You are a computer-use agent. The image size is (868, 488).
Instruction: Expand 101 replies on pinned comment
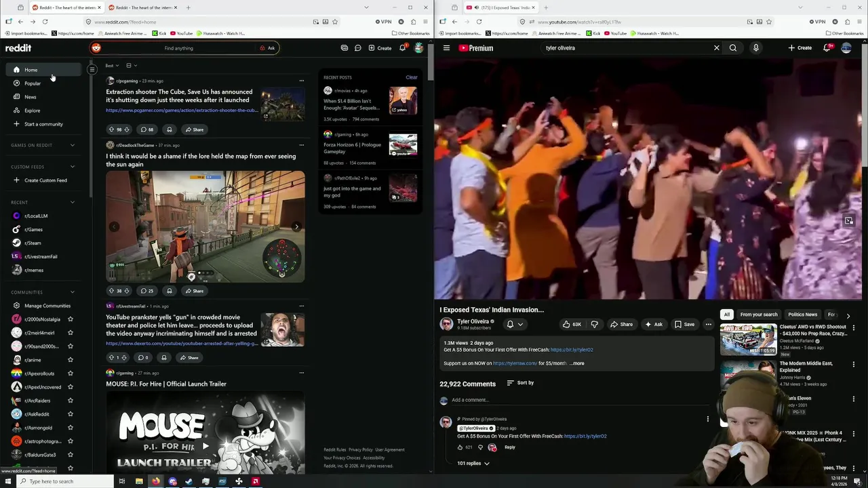pos(473,464)
